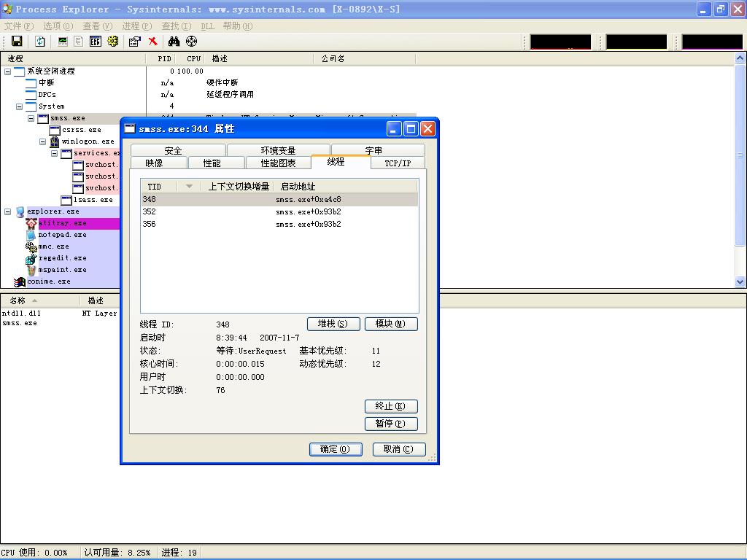Switch to the TCP/IP tab

[398, 163]
